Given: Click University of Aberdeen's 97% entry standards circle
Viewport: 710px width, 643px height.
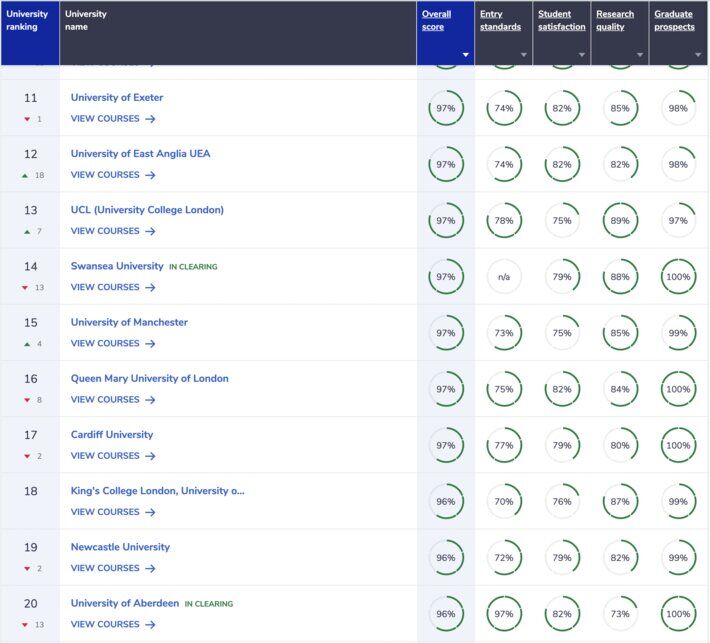Looking at the screenshot, I should pos(504,613).
